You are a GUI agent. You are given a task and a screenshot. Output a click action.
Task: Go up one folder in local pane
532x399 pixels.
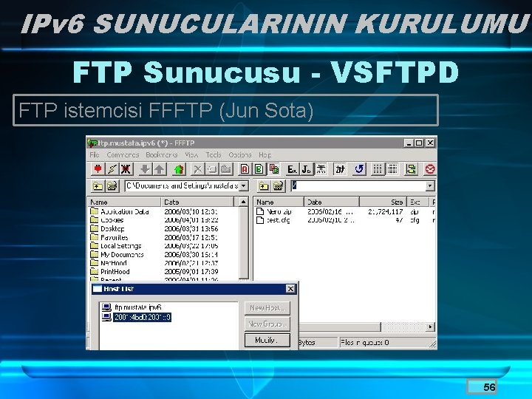(98, 186)
